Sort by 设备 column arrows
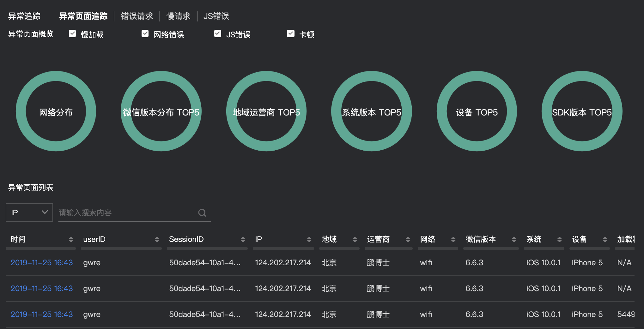This screenshot has height=329, width=644. pos(605,240)
